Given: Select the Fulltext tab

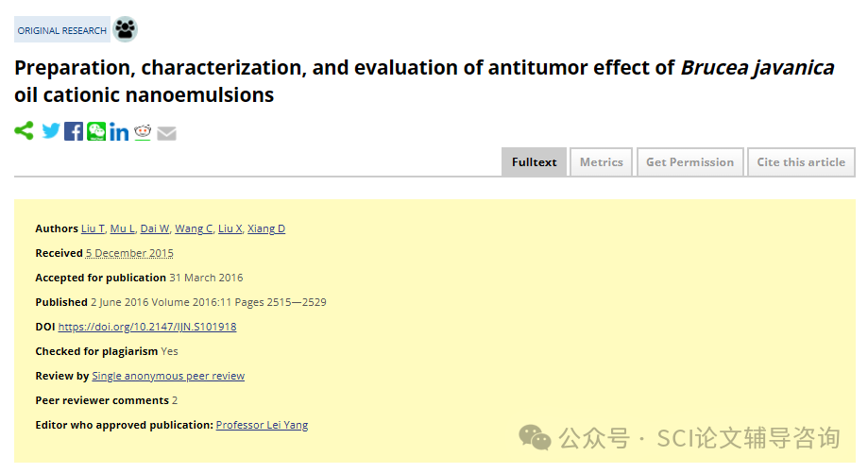Looking at the screenshot, I should pos(535,162).
